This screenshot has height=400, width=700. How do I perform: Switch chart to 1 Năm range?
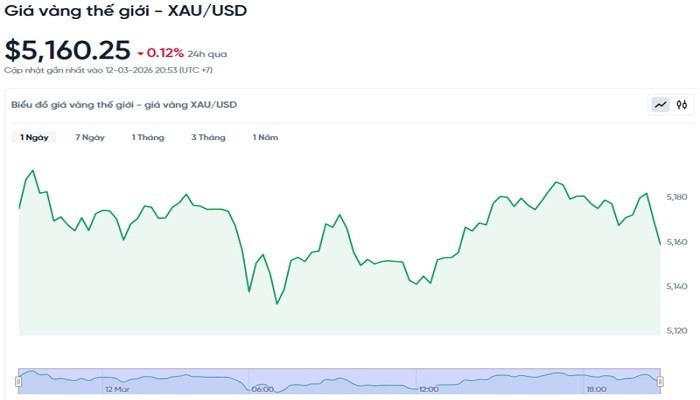pos(265,137)
